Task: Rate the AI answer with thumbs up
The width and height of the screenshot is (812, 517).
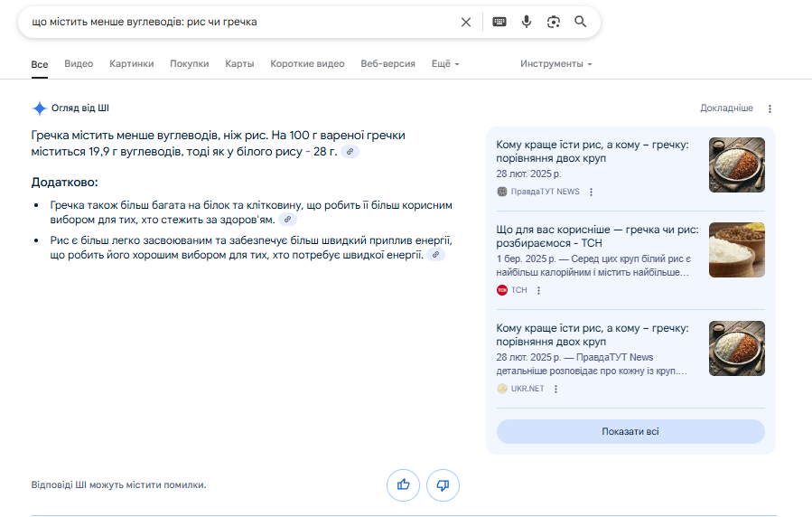Action: point(403,485)
